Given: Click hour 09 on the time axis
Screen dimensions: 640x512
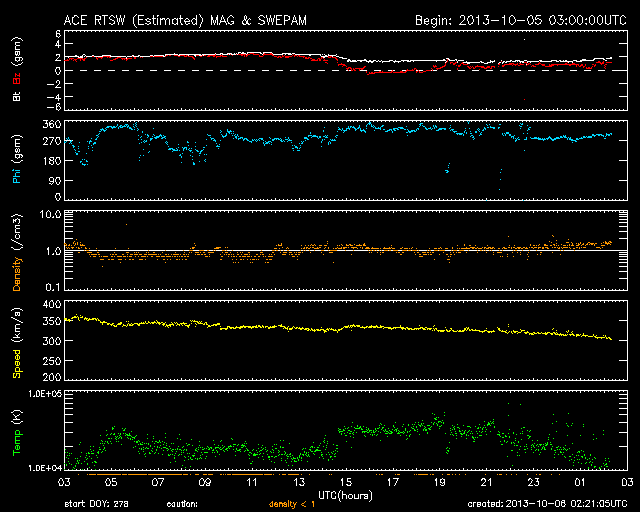Looking at the screenshot, I should click(x=204, y=482).
